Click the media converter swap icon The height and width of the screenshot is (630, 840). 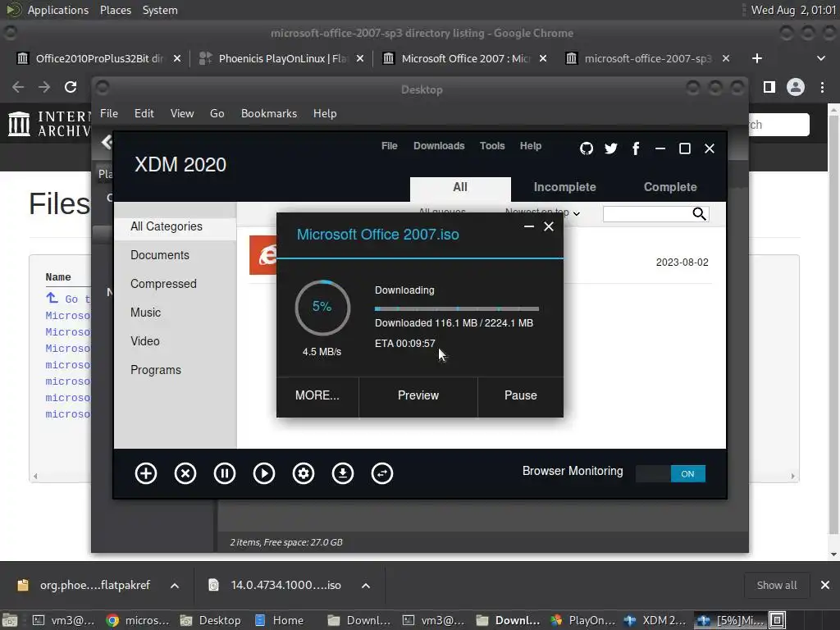click(x=382, y=473)
